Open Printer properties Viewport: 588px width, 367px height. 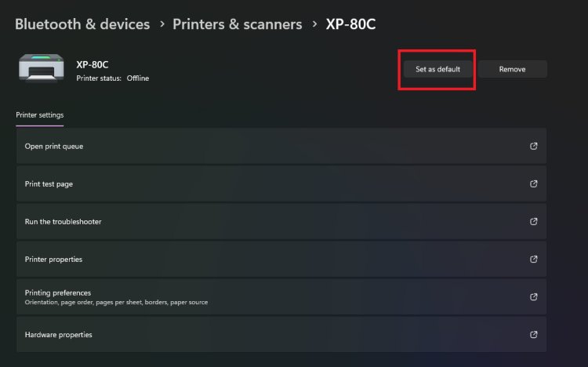(281, 260)
